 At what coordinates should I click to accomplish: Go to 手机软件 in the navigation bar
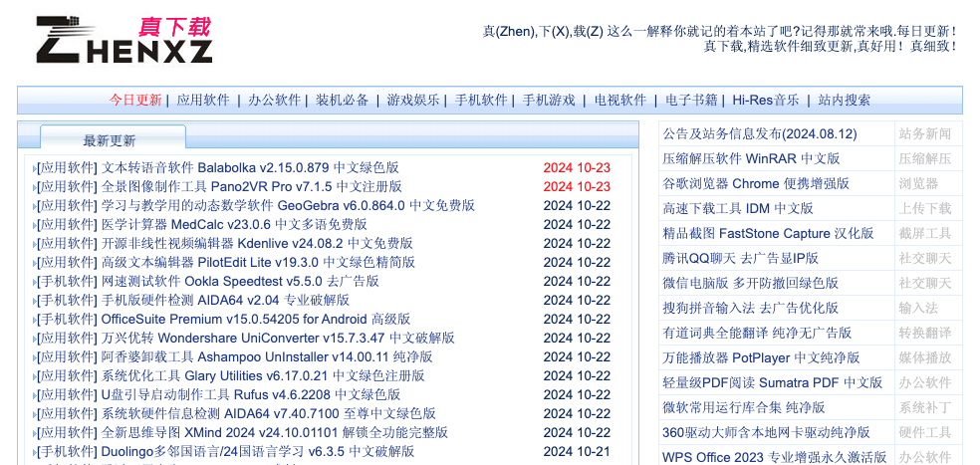[481, 100]
